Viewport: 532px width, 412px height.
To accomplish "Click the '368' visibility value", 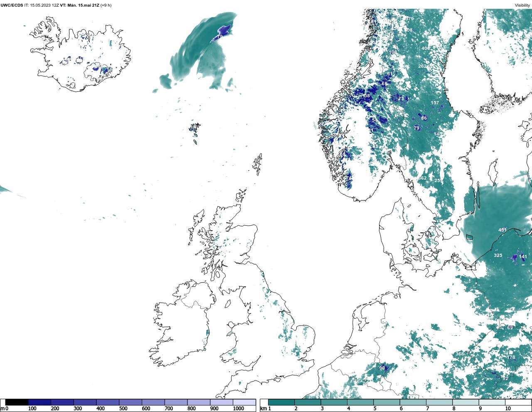I will [x=460, y=354].
